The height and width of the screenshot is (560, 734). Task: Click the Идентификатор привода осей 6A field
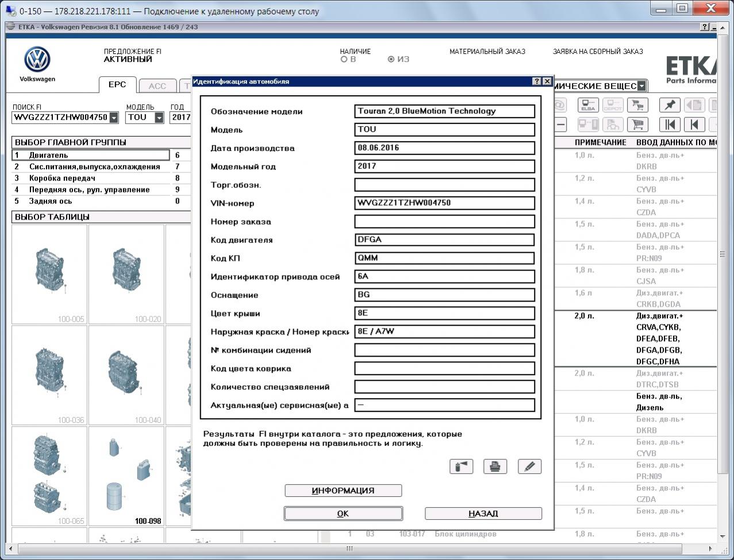[445, 277]
